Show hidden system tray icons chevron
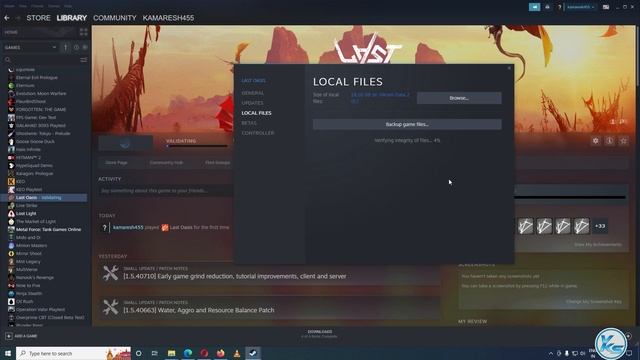640x360 pixels. pyautogui.click(x=551, y=353)
